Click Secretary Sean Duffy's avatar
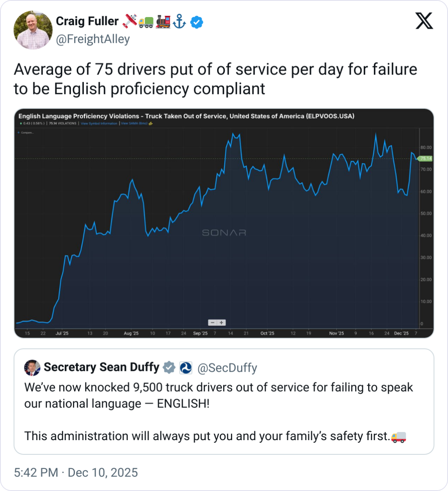 point(32,368)
